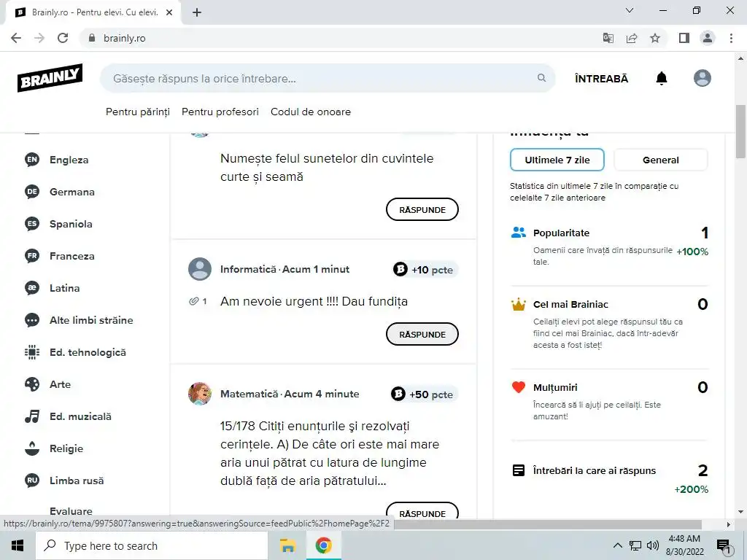Click Chrome's translate page icon
This screenshot has width=747, height=560.
(608, 38)
